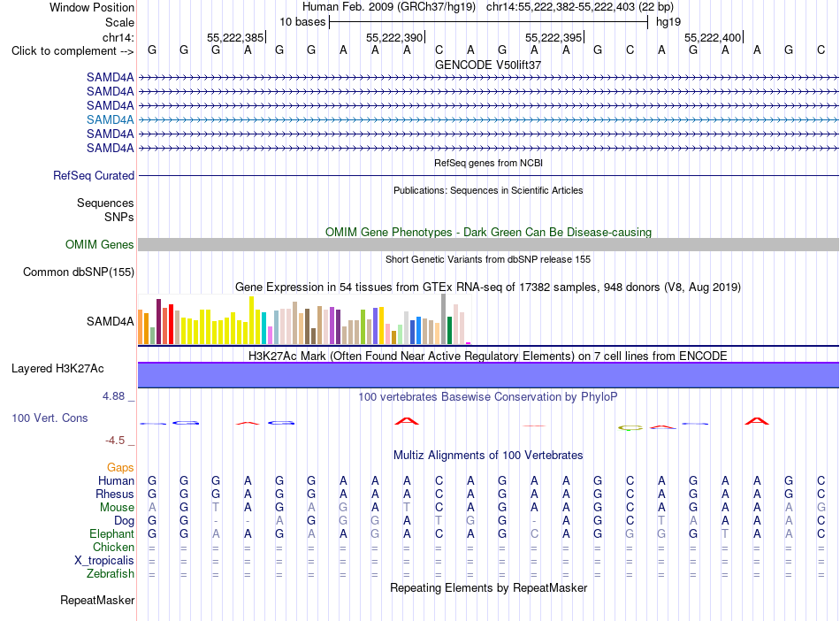Click the 55,222,390 position marker
Viewport: 840px width, 621px height.
395,37
